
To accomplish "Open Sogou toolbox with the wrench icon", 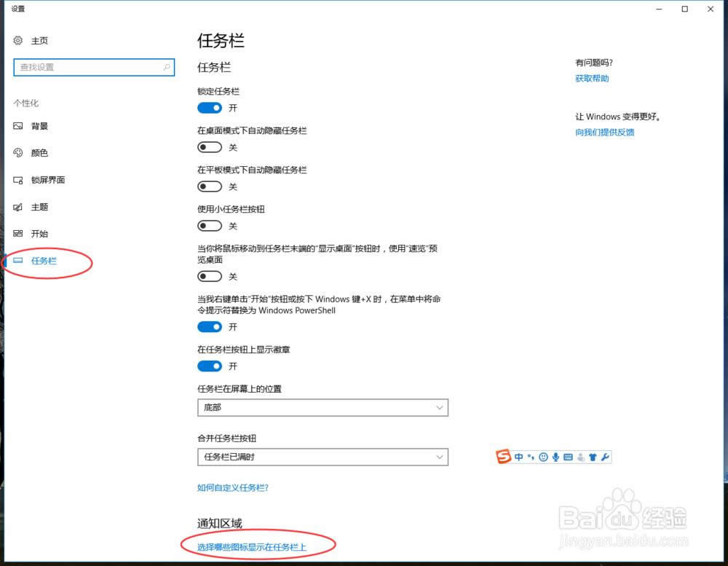I will [x=606, y=457].
